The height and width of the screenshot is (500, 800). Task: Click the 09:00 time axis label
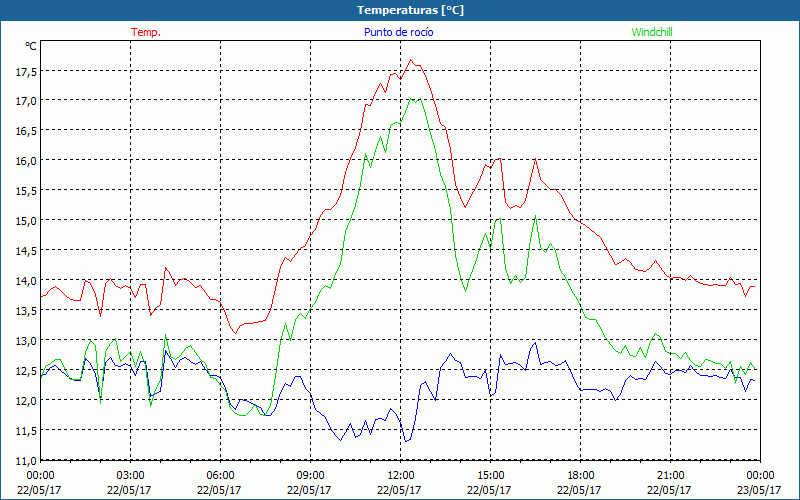coord(310,476)
